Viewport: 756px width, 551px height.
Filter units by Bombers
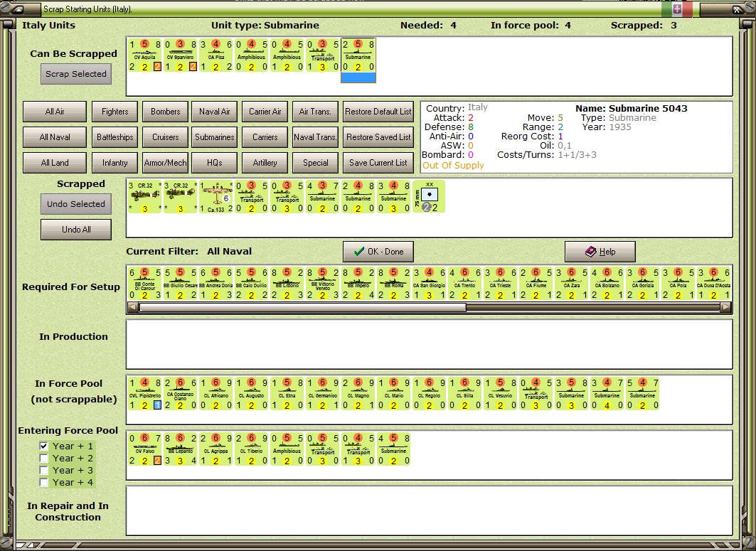tap(166, 112)
